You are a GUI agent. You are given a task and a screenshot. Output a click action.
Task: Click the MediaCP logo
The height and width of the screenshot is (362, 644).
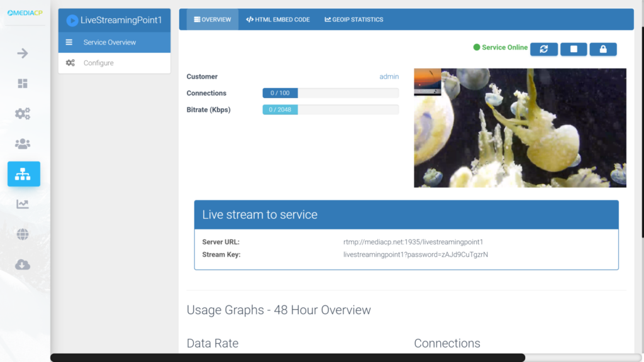pyautogui.click(x=25, y=13)
